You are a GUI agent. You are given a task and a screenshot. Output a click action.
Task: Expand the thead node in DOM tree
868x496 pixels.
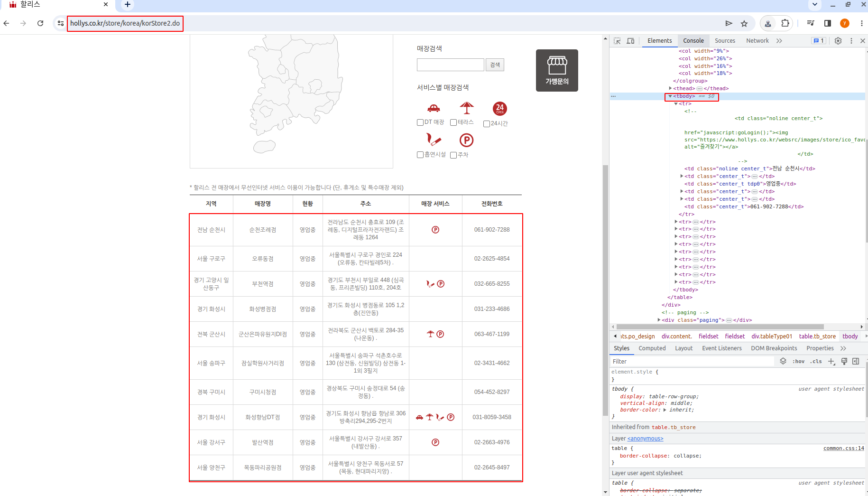point(670,88)
